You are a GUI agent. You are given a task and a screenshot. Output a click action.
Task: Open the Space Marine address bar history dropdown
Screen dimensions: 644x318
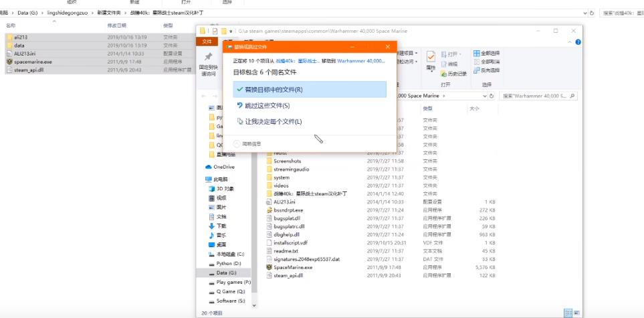(x=485, y=96)
